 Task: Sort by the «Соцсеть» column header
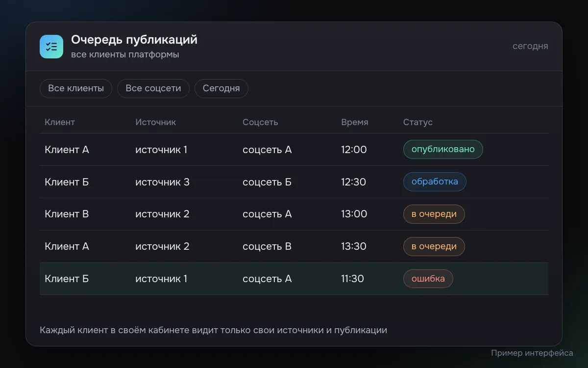click(260, 122)
